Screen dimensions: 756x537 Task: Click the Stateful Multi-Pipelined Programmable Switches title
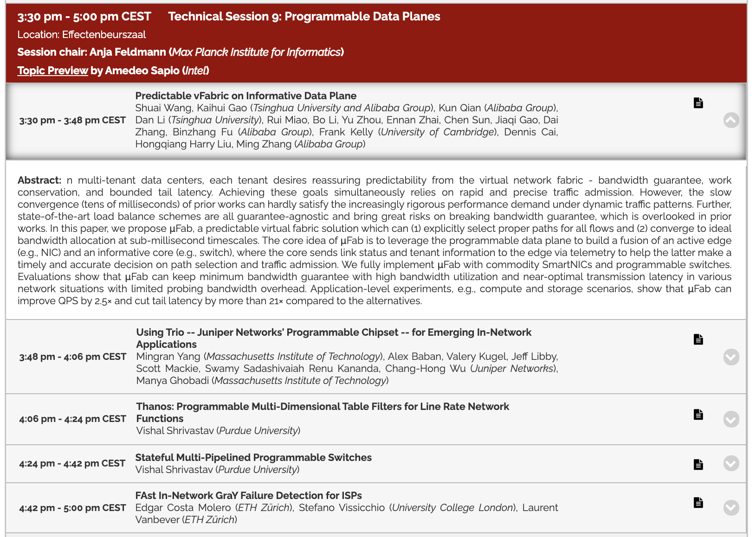pos(253,458)
